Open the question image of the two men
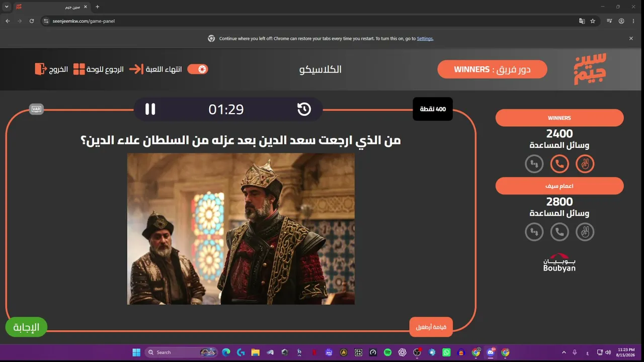This screenshot has height=362, width=644. [x=241, y=229]
